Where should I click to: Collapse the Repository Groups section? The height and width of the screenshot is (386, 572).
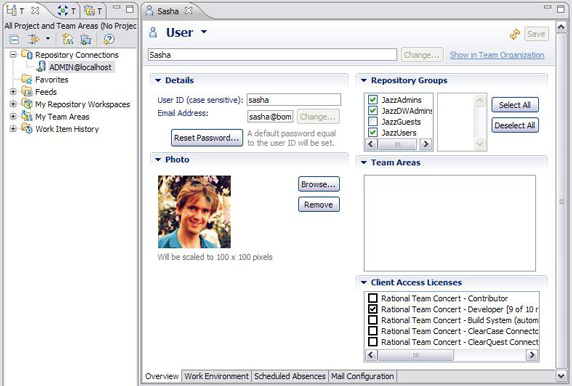click(364, 80)
